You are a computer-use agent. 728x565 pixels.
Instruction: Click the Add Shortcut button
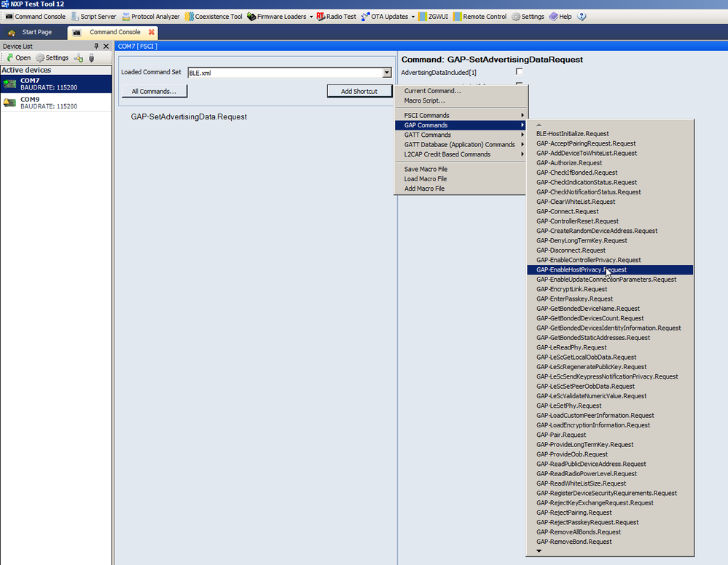(x=359, y=92)
